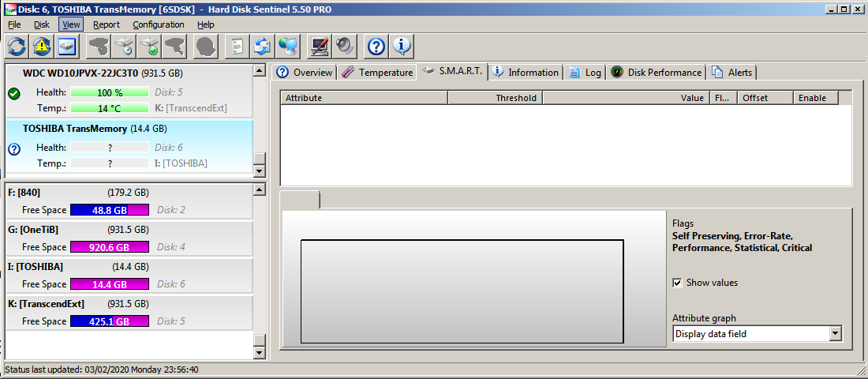
Task: Click the Value column header
Action: pos(626,98)
